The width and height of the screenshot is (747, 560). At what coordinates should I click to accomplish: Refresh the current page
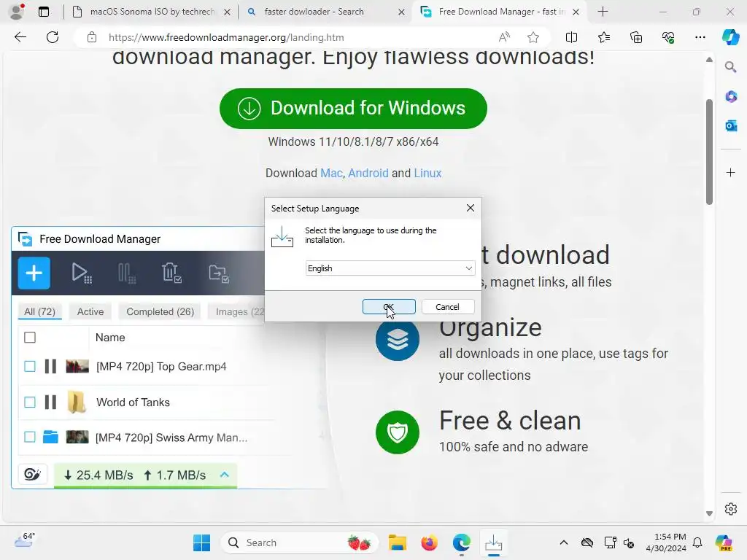pyautogui.click(x=53, y=37)
